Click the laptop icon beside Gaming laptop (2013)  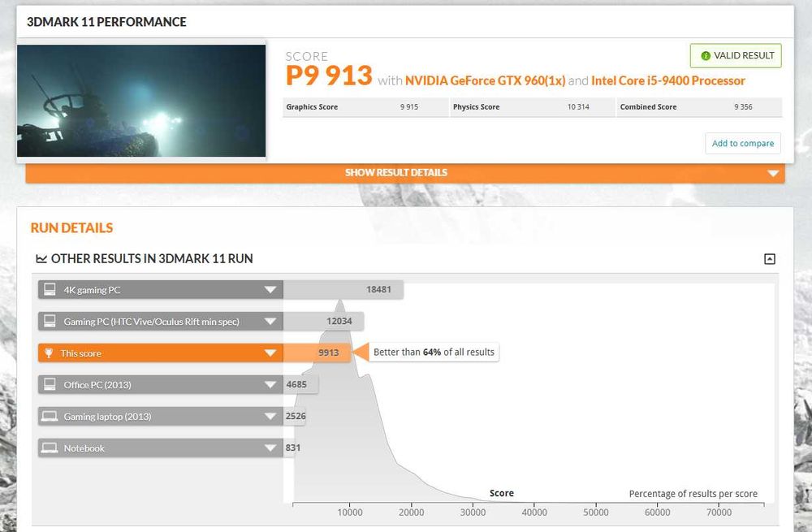pyautogui.click(x=50, y=417)
